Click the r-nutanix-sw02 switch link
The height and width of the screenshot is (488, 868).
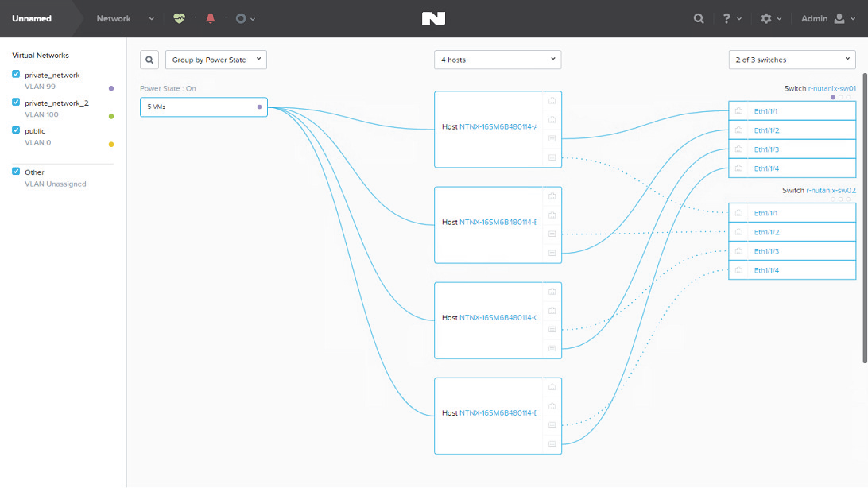[x=831, y=191]
